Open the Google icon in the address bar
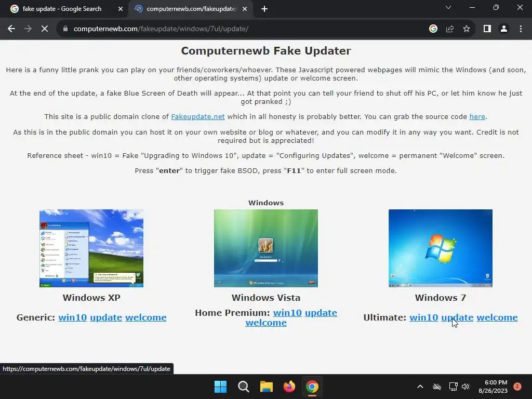Viewport: 532px width, 399px height. tap(433, 29)
